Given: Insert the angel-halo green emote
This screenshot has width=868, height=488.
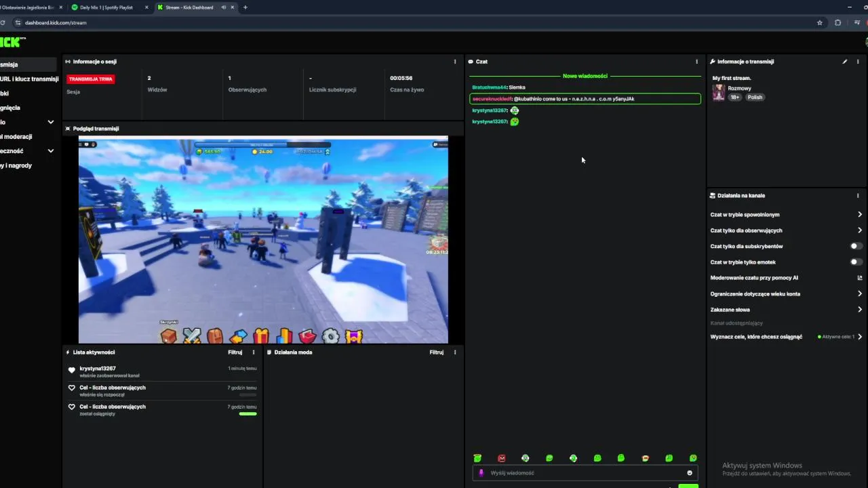Looking at the screenshot, I should tap(477, 458).
